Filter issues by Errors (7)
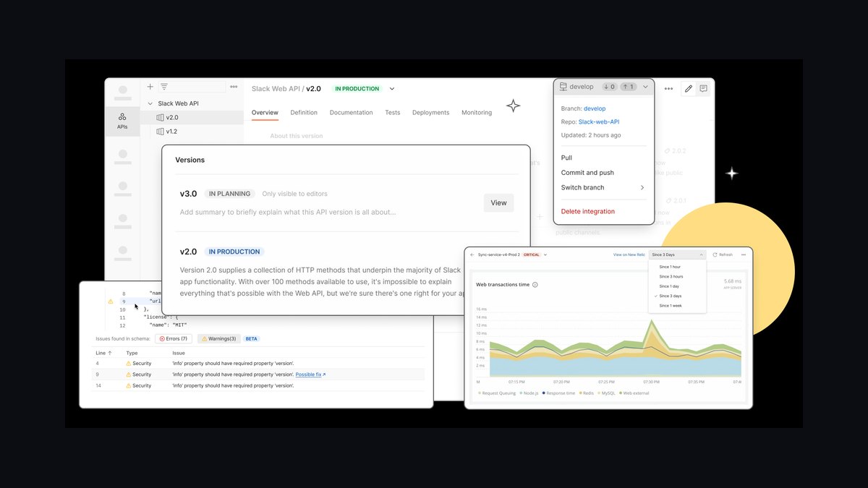Image resolution: width=868 pixels, height=488 pixels. [174, 338]
